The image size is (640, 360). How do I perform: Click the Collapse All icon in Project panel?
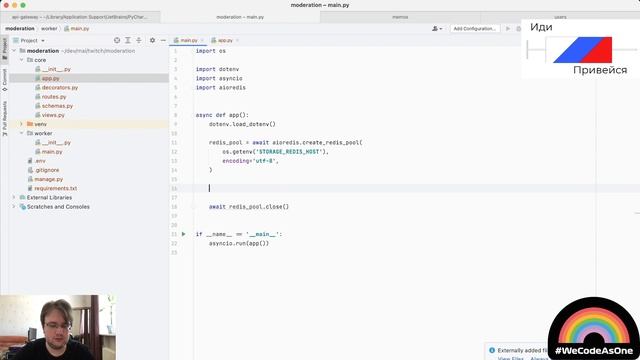pyautogui.click(x=139, y=40)
